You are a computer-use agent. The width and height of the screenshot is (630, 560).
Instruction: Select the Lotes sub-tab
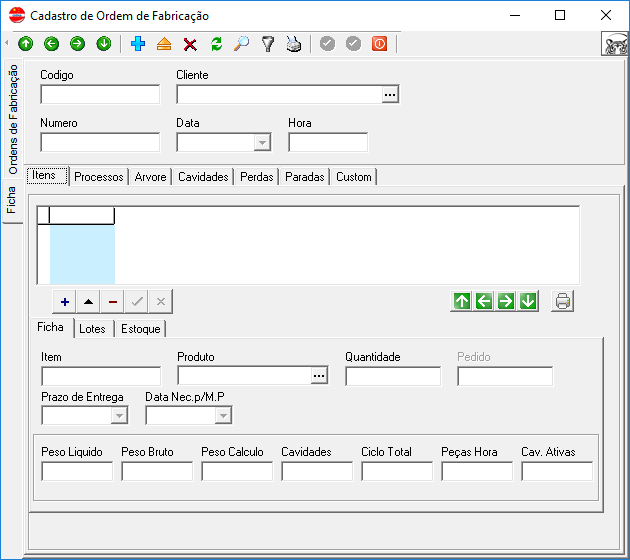[x=92, y=329]
